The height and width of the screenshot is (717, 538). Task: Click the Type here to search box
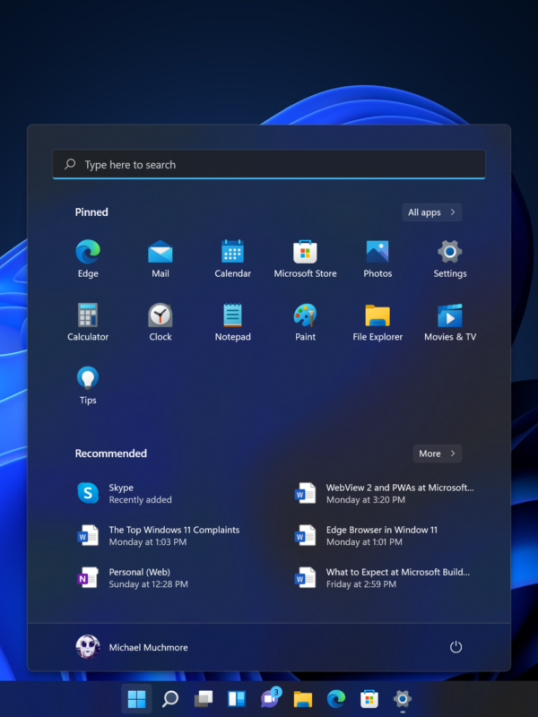pos(269,165)
